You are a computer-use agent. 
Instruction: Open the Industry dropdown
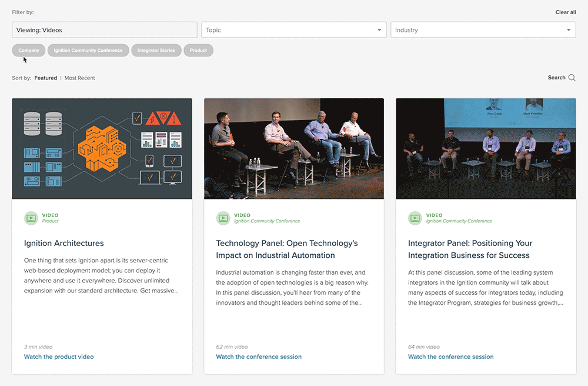pyautogui.click(x=483, y=30)
